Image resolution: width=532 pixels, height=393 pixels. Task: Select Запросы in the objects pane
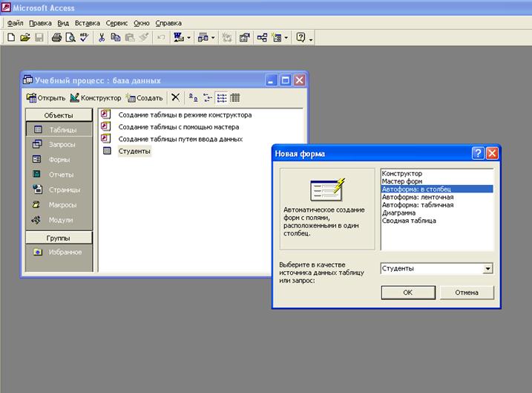coord(59,144)
